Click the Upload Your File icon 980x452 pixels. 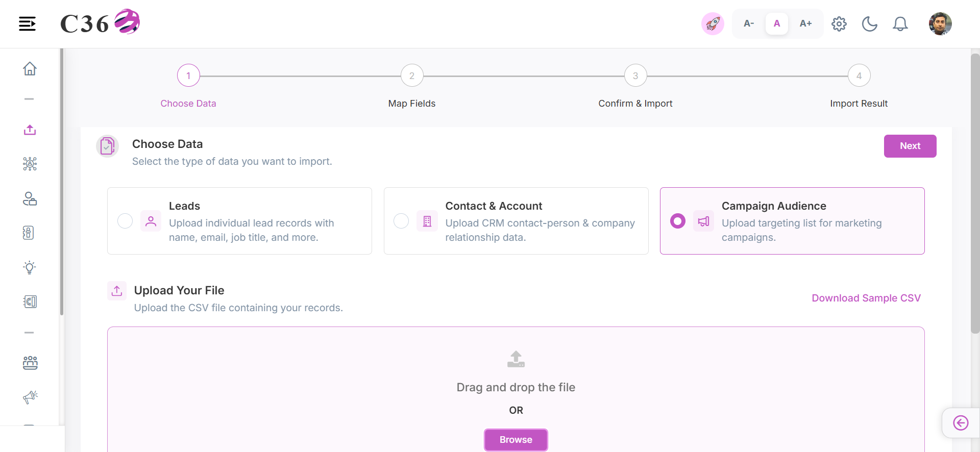tap(117, 291)
